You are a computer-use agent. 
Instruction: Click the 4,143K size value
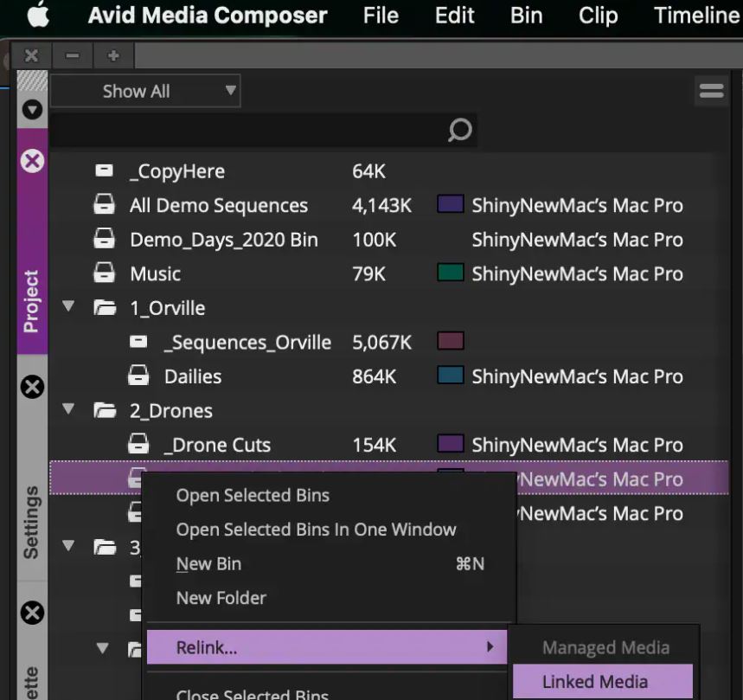[x=382, y=206]
